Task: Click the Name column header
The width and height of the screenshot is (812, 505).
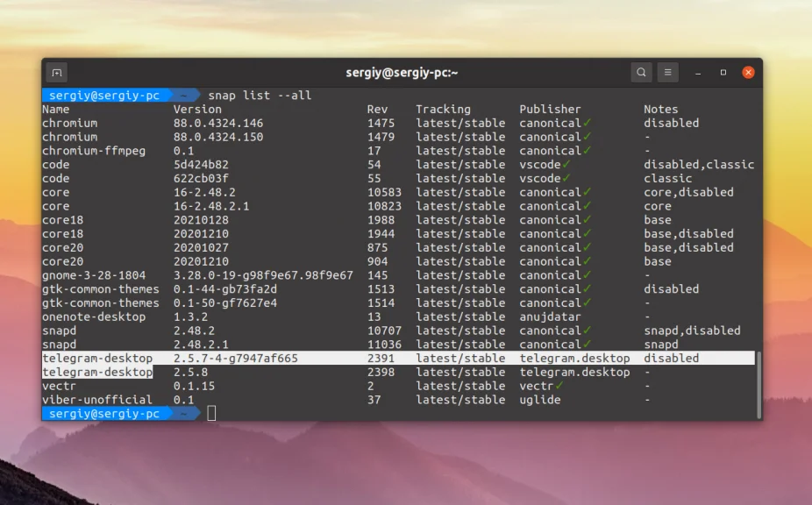Action: coord(54,109)
